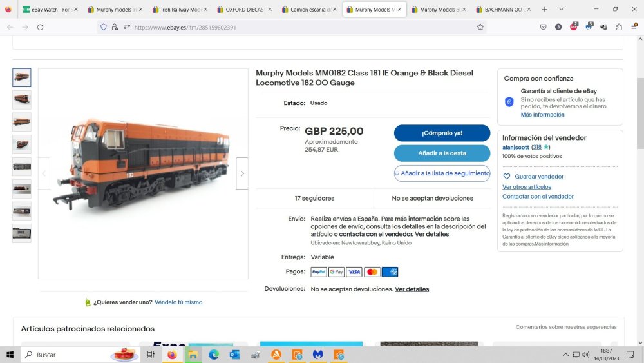The height and width of the screenshot is (363, 644).
Task: Reload the page
Action: [x=40, y=27]
